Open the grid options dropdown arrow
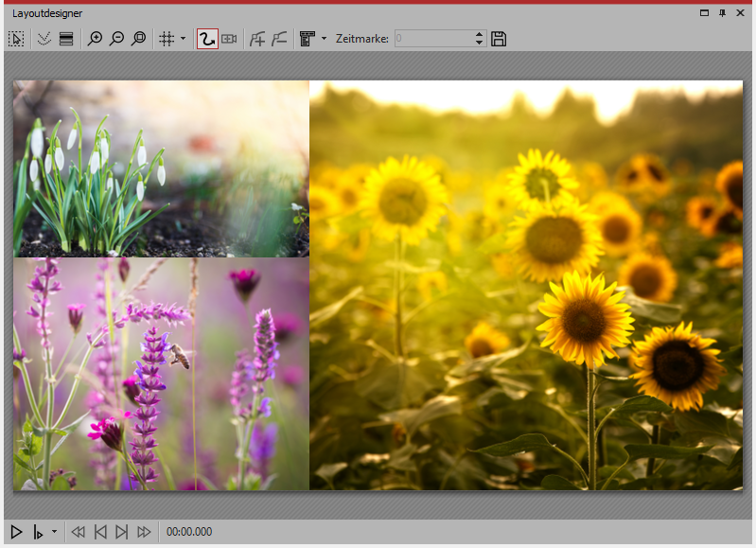This screenshot has width=756, height=548. click(x=183, y=39)
